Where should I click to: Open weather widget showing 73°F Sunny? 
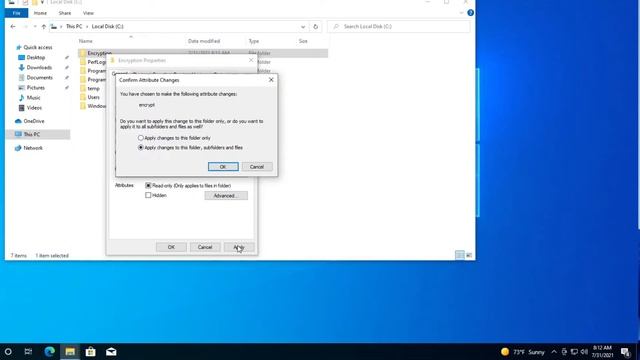coord(523,352)
